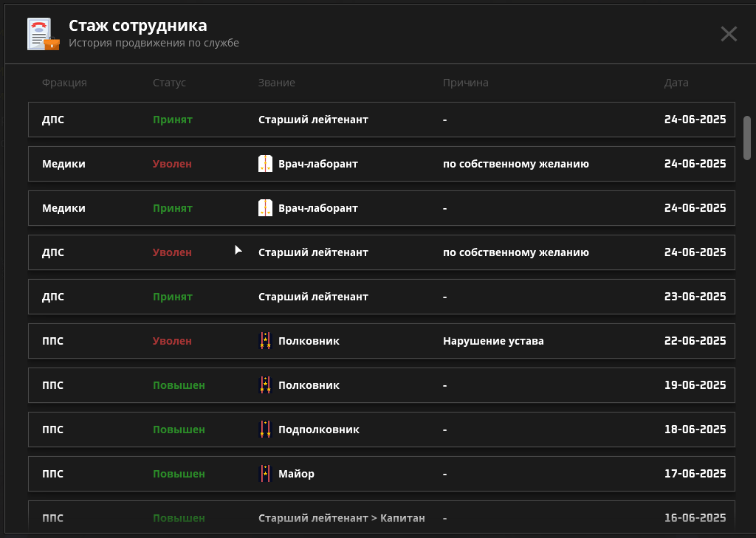
Task: Click the Дата column header
Action: tap(676, 83)
